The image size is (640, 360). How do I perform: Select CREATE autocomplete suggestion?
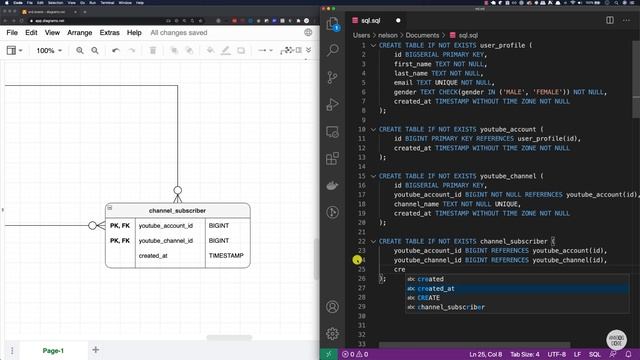[x=518, y=298]
